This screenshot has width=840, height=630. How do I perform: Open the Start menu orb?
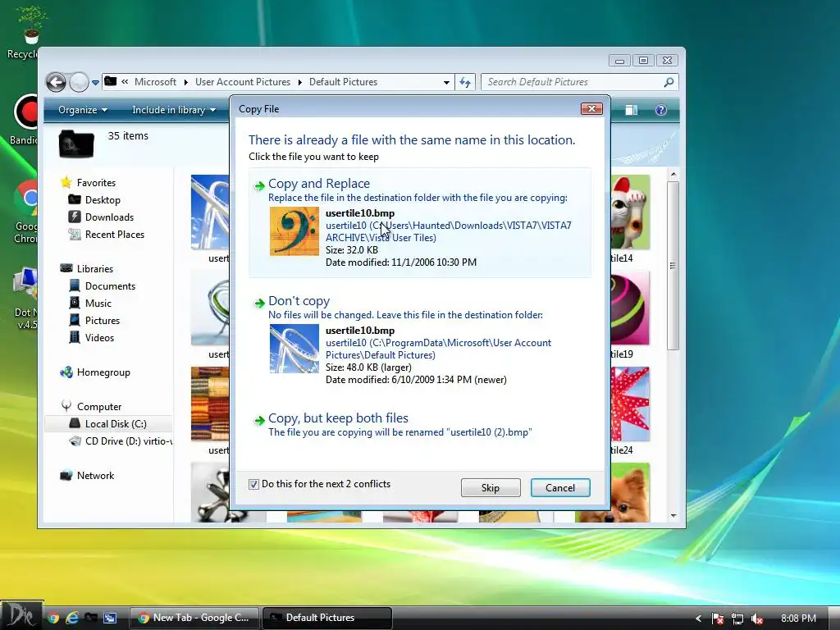pyautogui.click(x=21, y=616)
